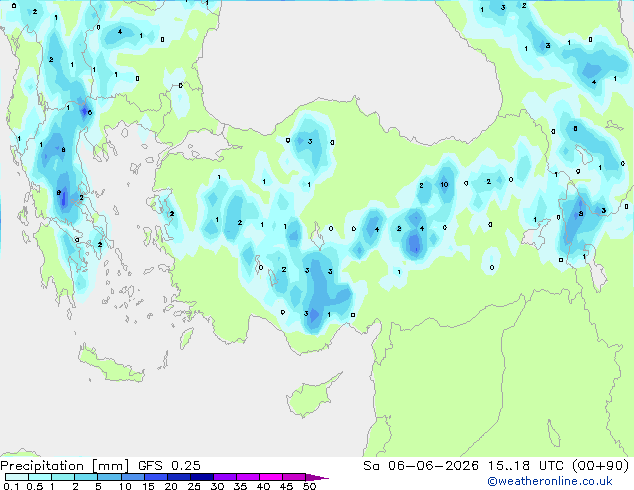634x490 pixels.
Task: Select the 40–45 mm magenta legend swatch
Action: pos(271,477)
